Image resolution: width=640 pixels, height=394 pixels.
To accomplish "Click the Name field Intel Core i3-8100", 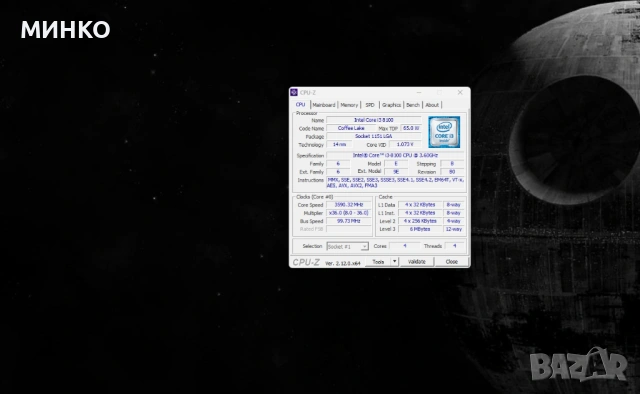I will (373, 120).
